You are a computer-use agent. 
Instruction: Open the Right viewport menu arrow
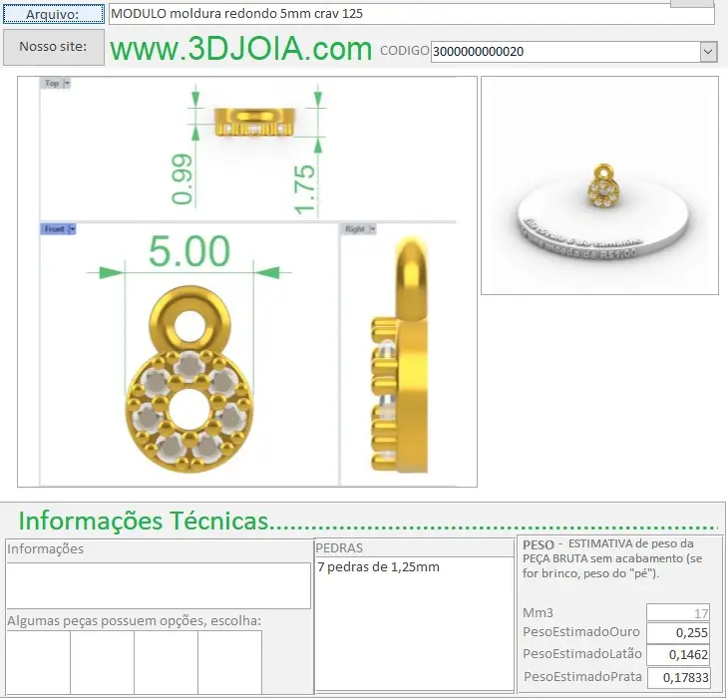tap(372, 229)
